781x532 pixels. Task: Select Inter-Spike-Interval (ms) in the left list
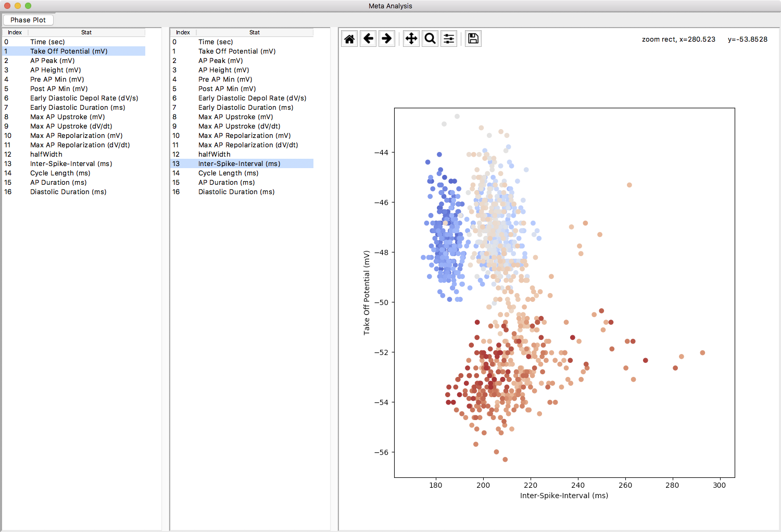(73, 163)
